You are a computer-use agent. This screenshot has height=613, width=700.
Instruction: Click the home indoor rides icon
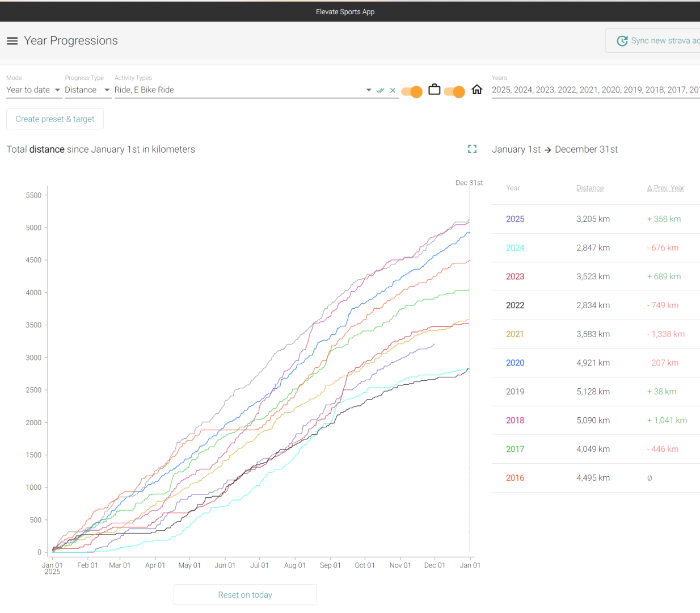[x=477, y=90]
